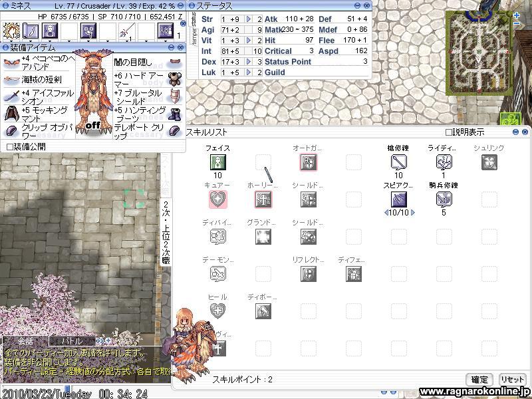Select the ディフェンダー skill icon
This screenshot has width=532, height=399.
354,274
